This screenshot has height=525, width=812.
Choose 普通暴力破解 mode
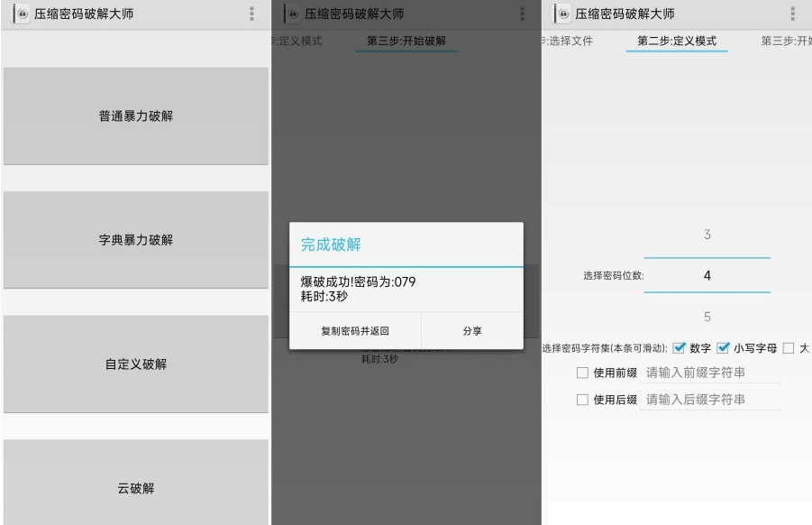click(135, 115)
